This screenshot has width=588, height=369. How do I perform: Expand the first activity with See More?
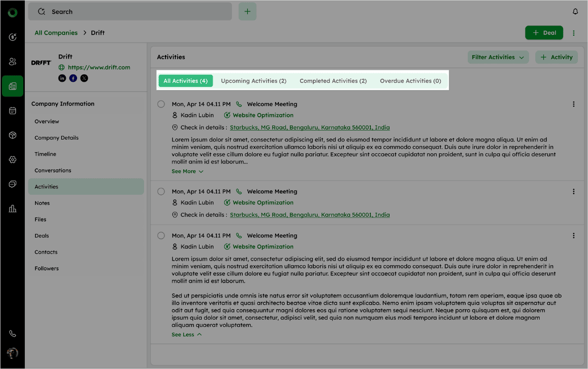(x=187, y=171)
